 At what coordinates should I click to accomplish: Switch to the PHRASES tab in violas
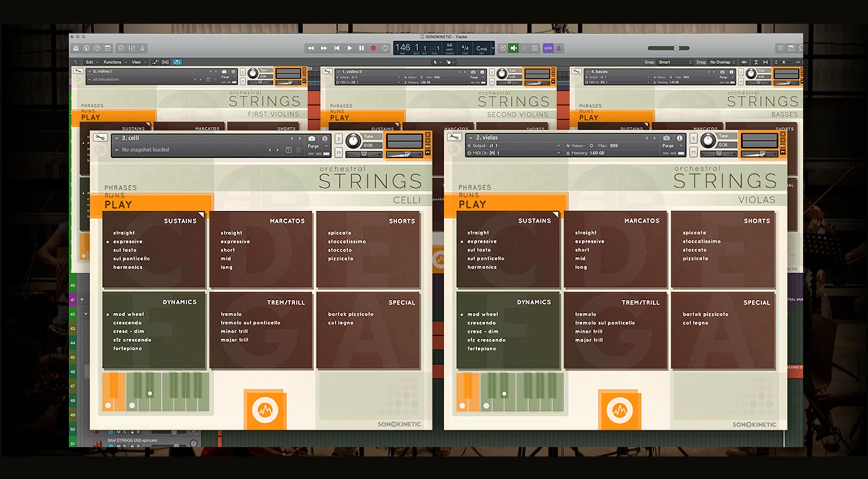click(475, 187)
